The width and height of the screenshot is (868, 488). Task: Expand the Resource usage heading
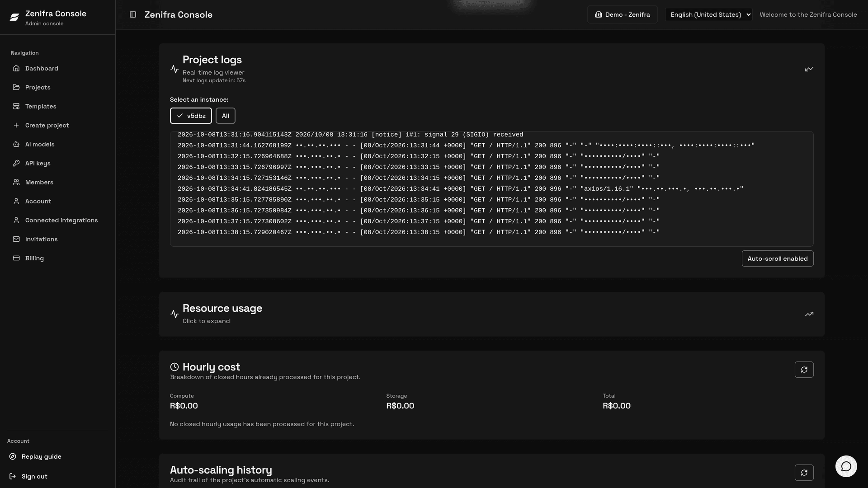[222, 308]
